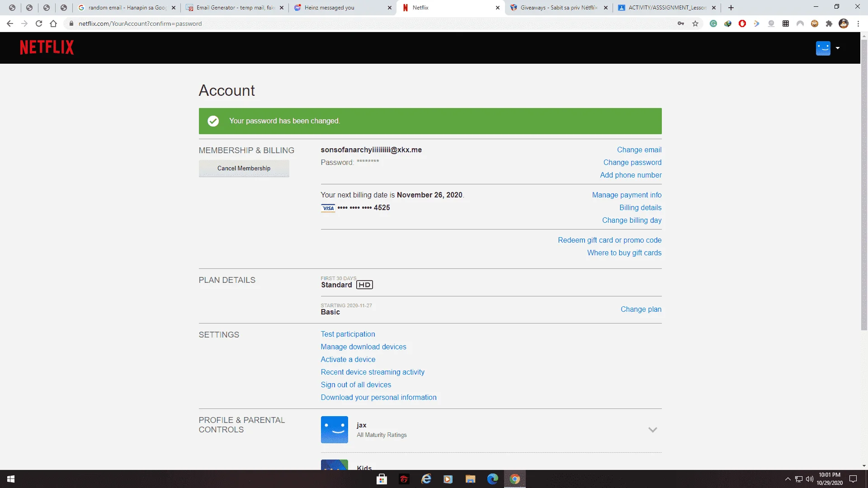Click the browser forward arrow

pyautogui.click(x=24, y=23)
